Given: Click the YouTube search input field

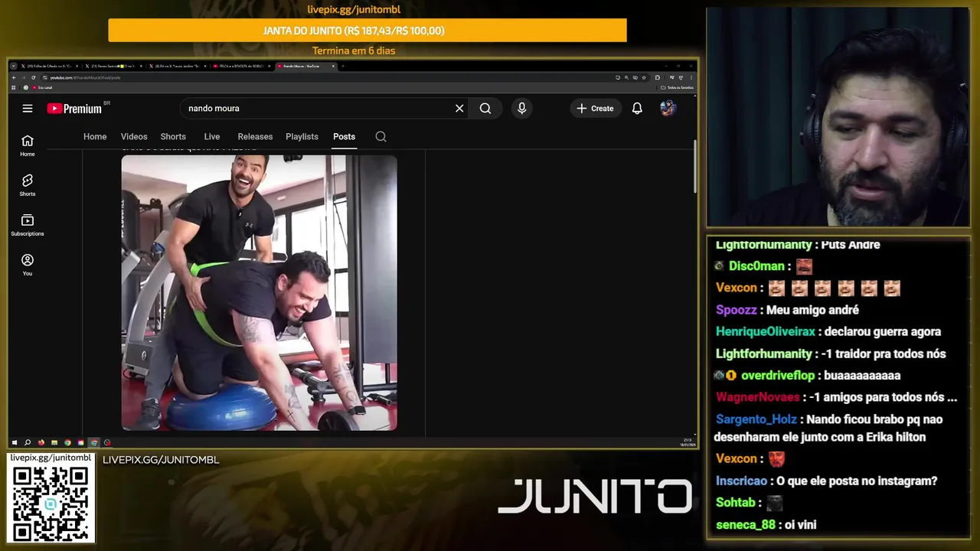Looking at the screenshot, I should click(x=318, y=109).
